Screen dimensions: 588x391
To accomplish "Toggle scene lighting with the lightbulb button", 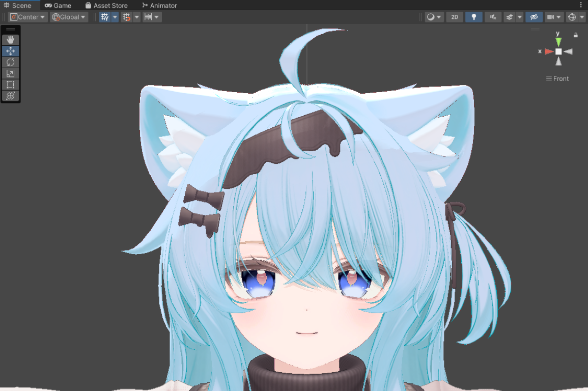I will click(x=474, y=17).
